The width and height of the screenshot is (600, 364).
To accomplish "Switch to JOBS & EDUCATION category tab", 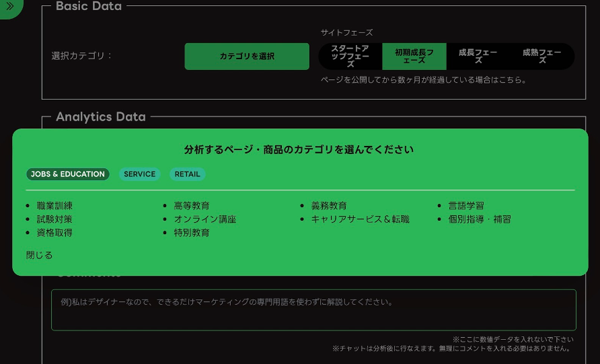I will click(68, 174).
